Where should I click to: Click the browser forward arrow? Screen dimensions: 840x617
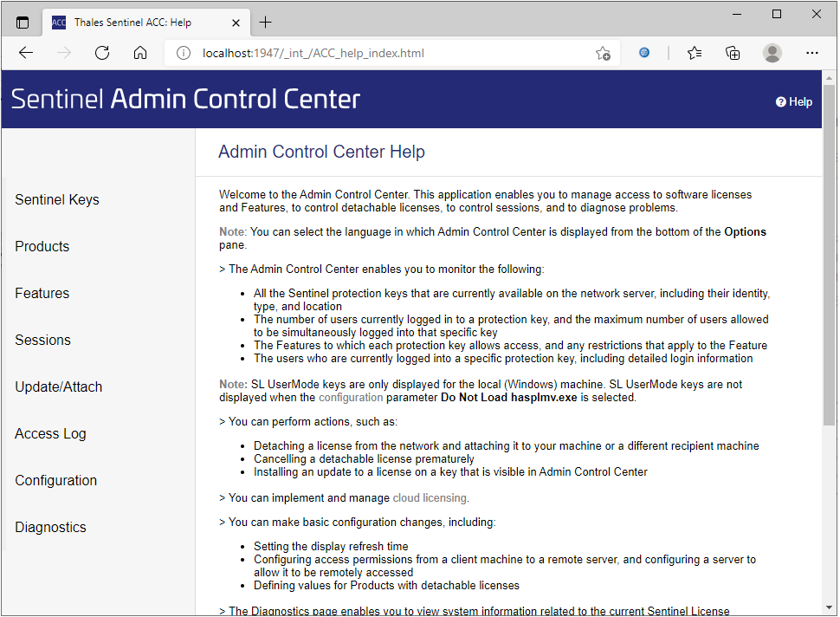64,53
